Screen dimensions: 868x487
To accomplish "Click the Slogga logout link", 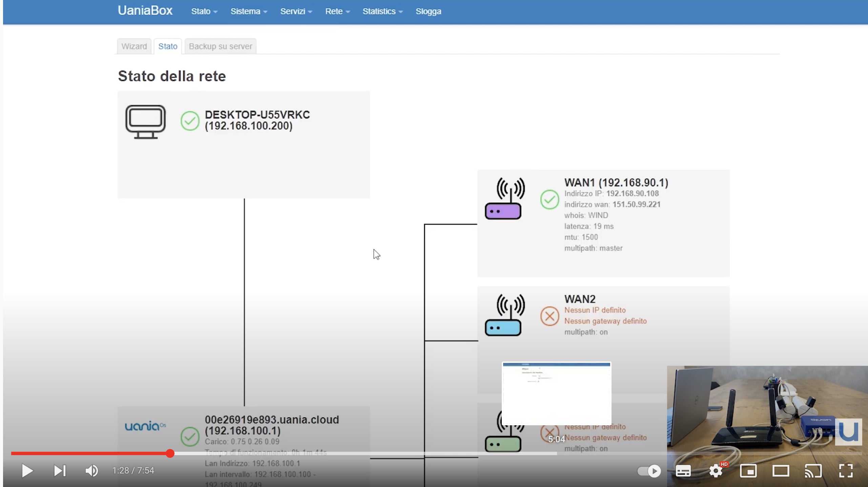I will pyautogui.click(x=428, y=12).
